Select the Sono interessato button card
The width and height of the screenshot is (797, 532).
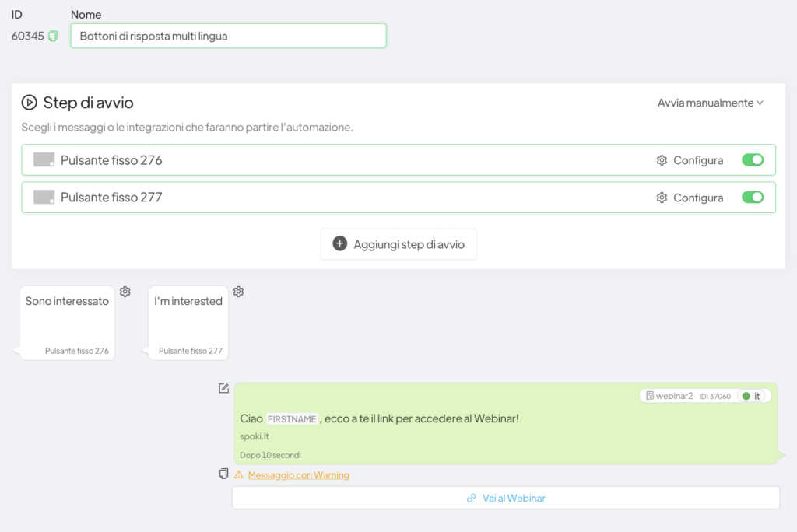[67, 322]
